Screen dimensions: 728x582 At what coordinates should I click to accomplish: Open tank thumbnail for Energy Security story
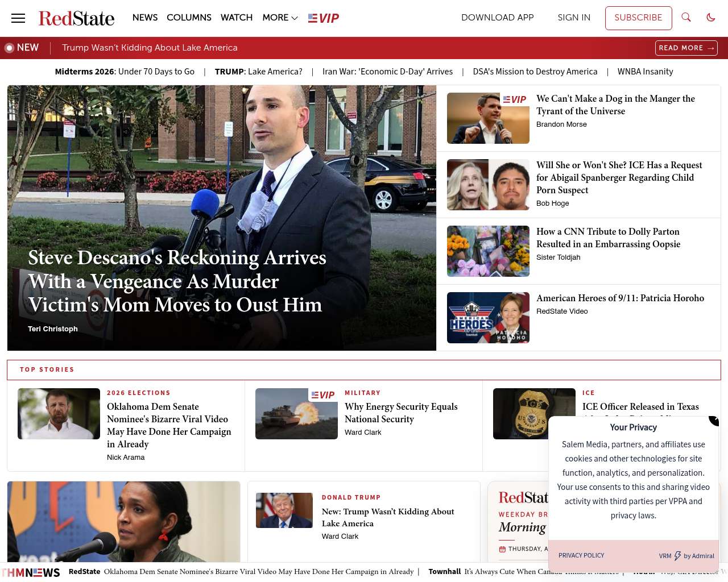(296, 414)
